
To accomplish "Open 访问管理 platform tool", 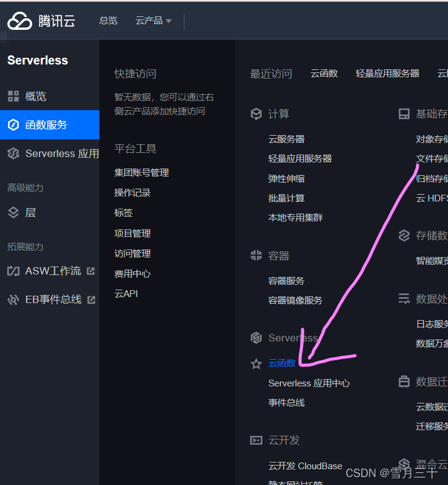I will [x=133, y=254].
